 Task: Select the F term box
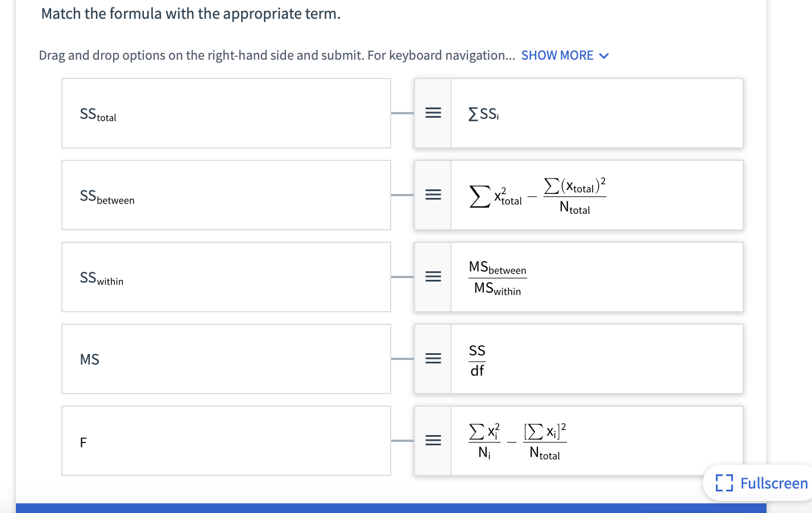tap(226, 441)
